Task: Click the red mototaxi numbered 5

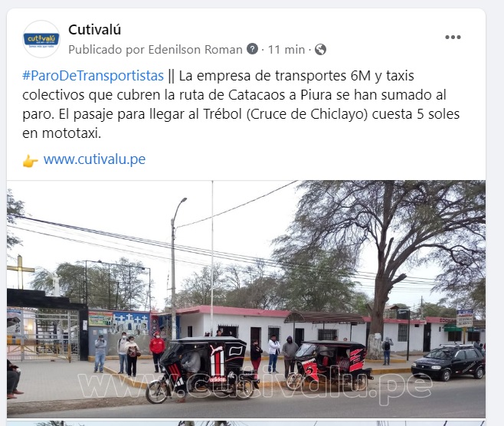Action: click(x=329, y=365)
